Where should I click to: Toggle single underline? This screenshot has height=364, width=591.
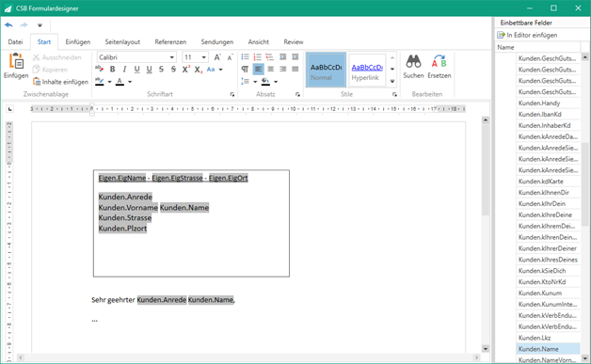point(136,69)
